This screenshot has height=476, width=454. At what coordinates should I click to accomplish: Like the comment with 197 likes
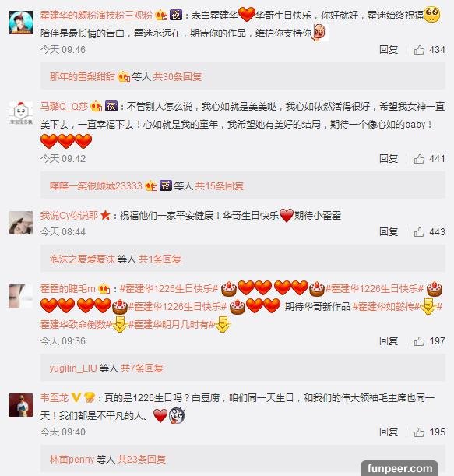[419, 341]
